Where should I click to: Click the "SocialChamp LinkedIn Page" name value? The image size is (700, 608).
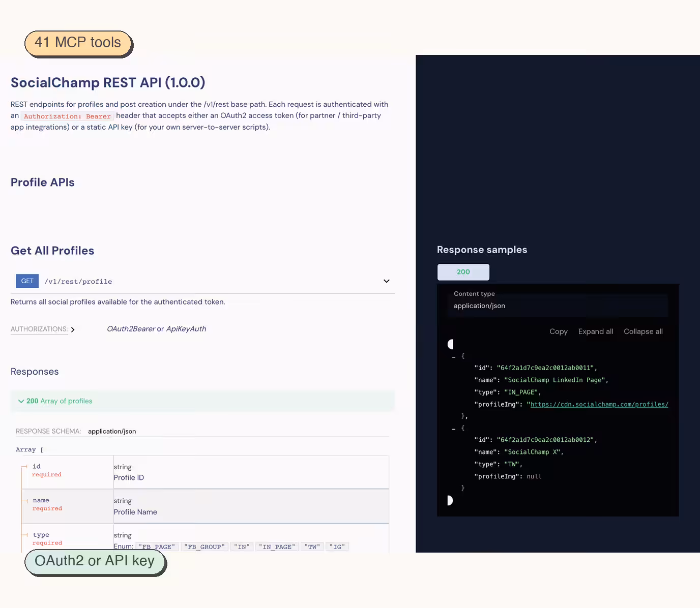tap(555, 380)
